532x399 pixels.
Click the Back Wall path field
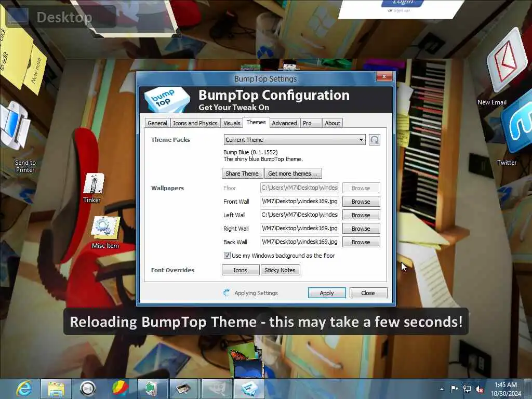300,242
